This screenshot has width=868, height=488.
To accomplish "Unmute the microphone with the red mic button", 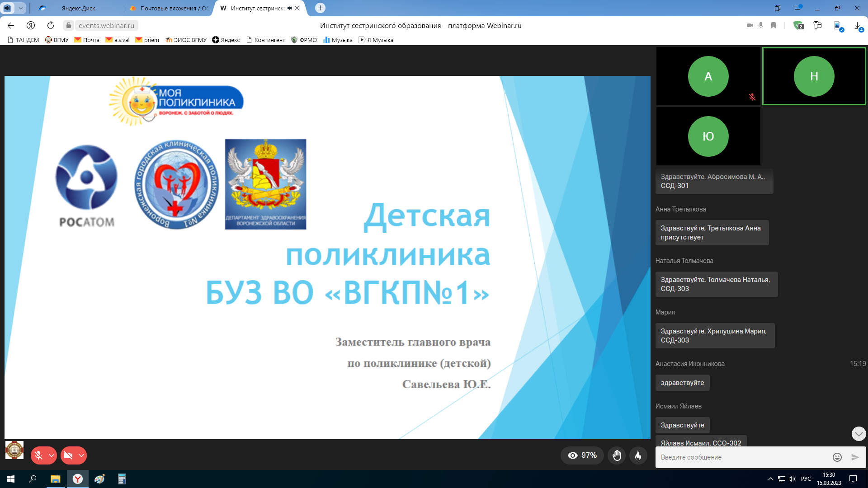I will click(38, 455).
